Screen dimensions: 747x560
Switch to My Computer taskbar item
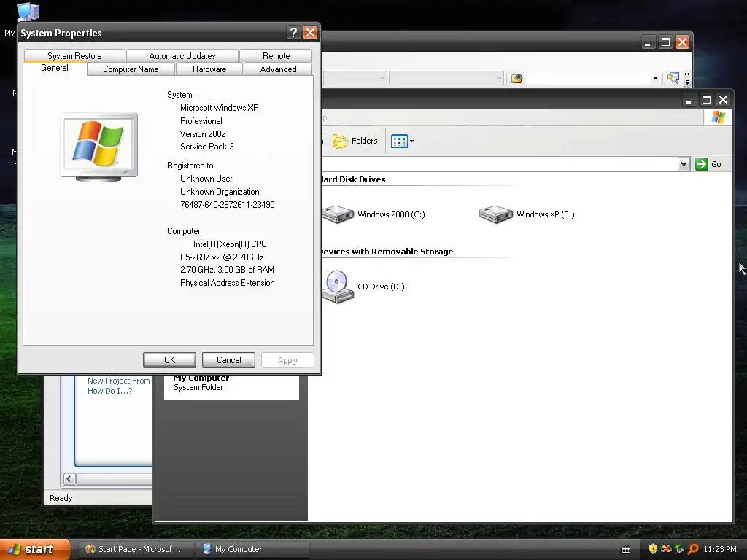(252, 549)
